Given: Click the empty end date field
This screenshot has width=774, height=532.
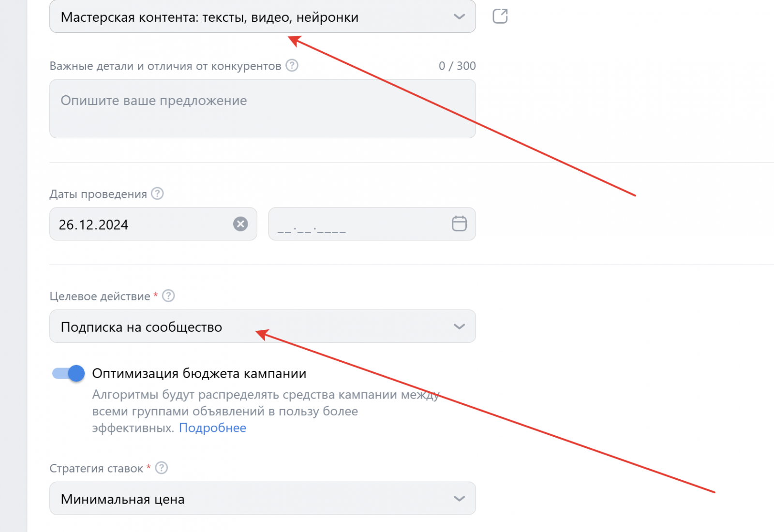Looking at the screenshot, I should (x=358, y=224).
